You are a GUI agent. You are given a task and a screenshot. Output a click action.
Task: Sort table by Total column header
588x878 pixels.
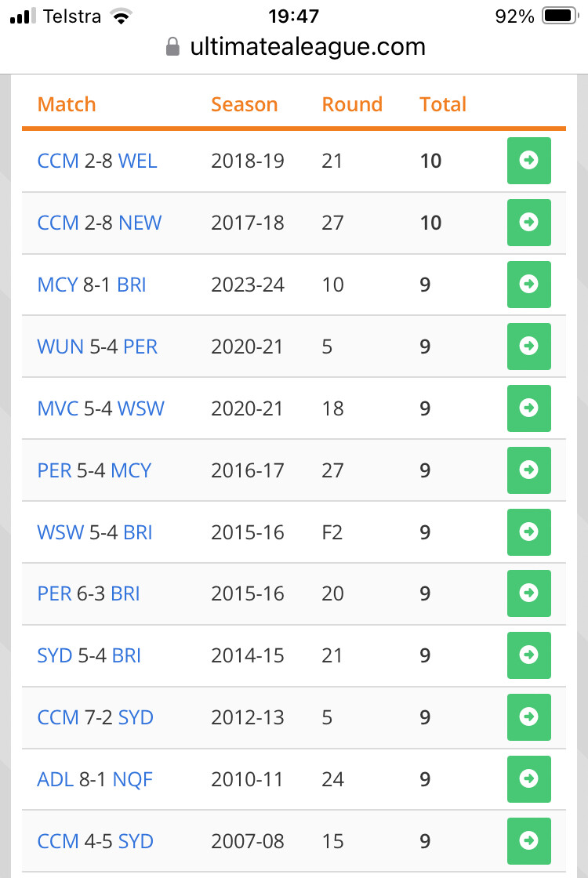click(x=443, y=104)
